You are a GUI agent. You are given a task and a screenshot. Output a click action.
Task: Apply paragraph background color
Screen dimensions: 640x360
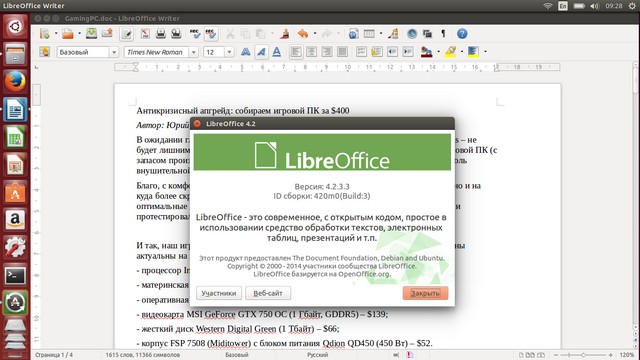473,52
